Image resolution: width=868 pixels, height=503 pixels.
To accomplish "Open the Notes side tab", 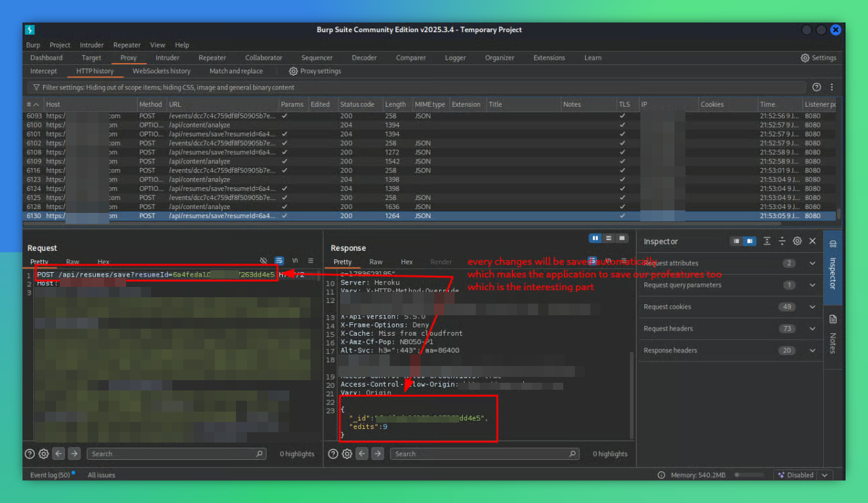I will pyautogui.click(x=833, y=334).
